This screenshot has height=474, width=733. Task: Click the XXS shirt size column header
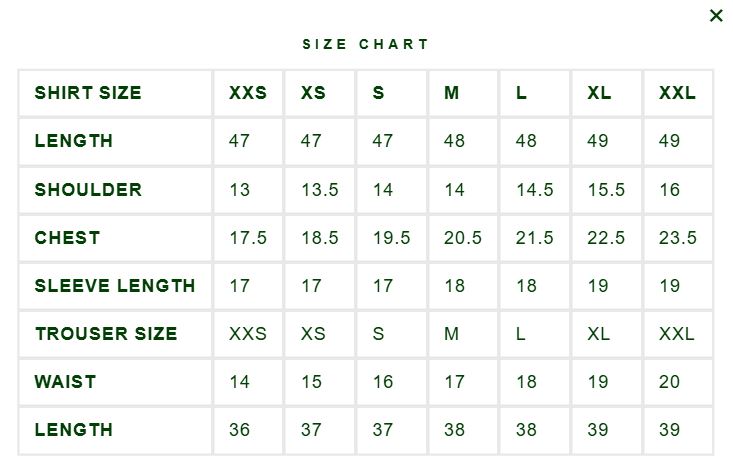click(248, 93)
